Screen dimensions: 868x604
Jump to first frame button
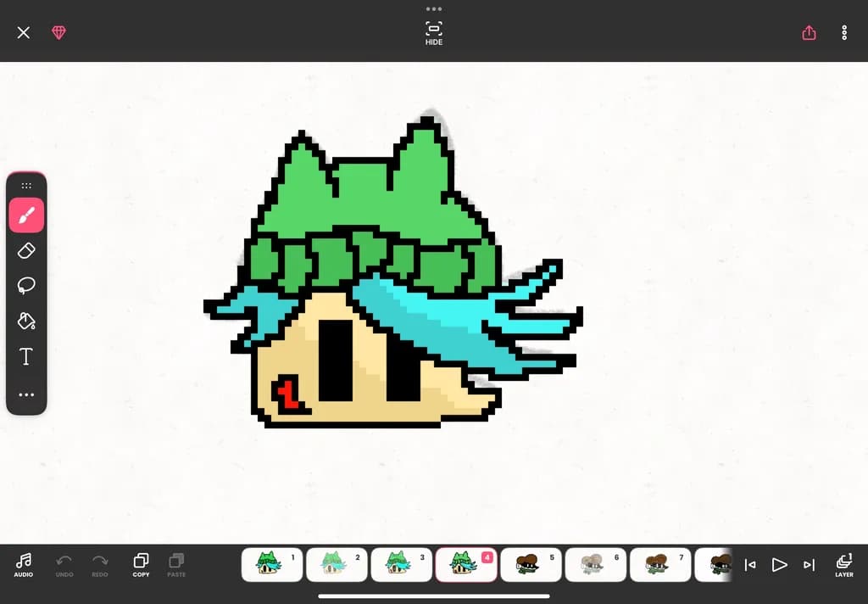[750, 565]
